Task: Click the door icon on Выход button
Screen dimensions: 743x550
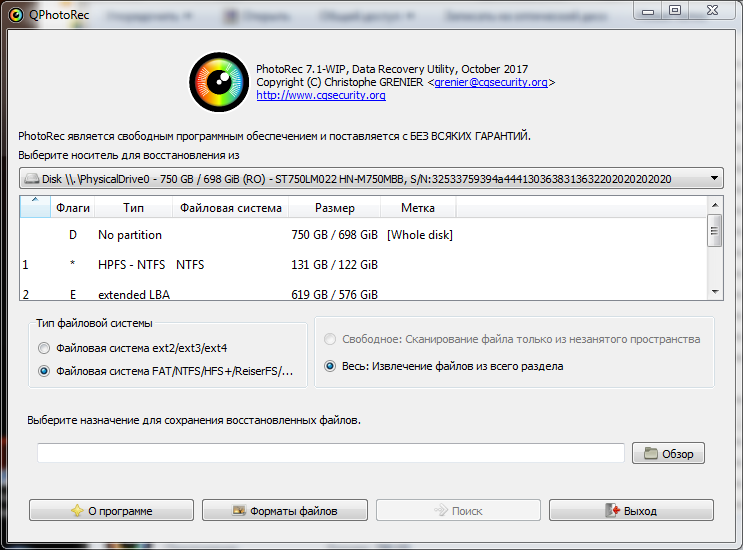Action: pos(613,510)
